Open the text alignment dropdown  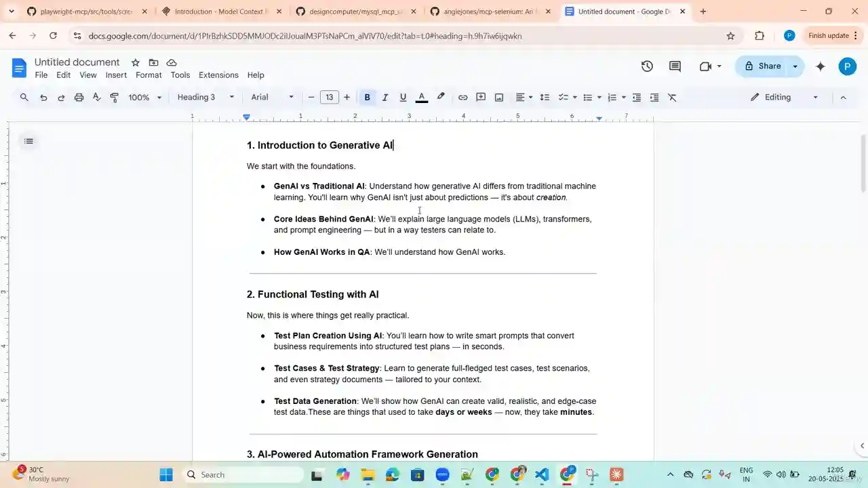[x=524, y=98]
